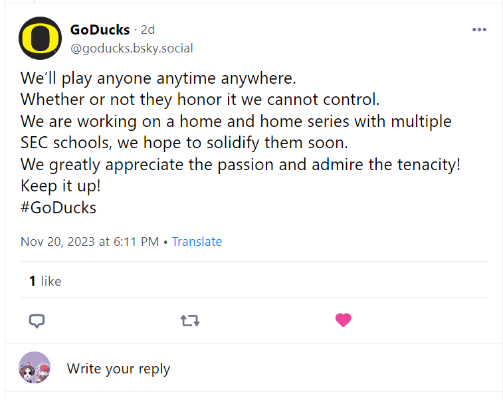View who liked via 1 like
Image resolution: width=503 pixels, height=400 pixels.
[45, 281]
